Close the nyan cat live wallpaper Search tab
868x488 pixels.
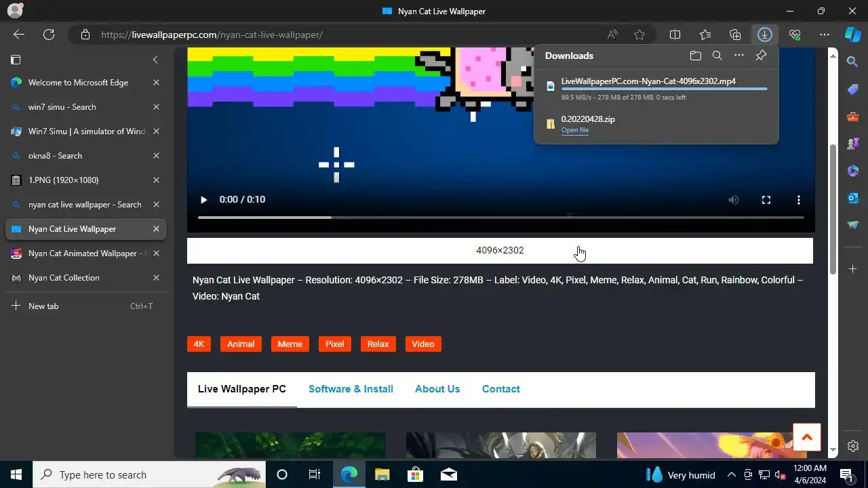coord(156,205)
